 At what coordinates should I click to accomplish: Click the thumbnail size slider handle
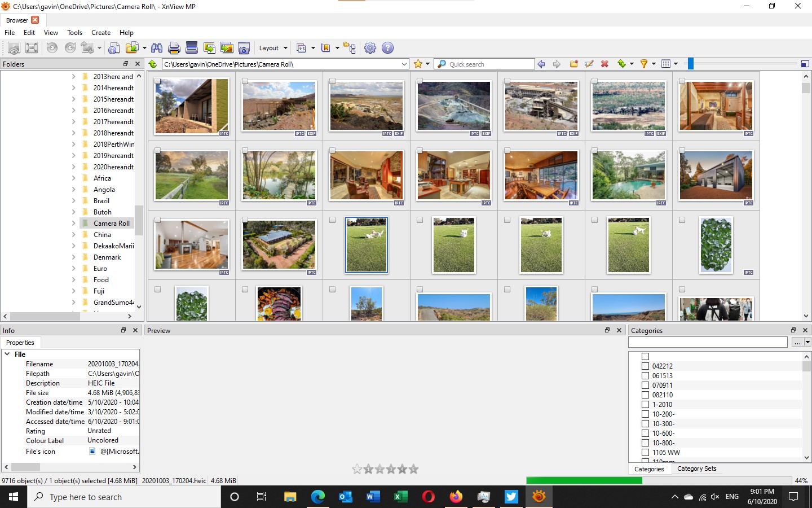tap(690, 64)
